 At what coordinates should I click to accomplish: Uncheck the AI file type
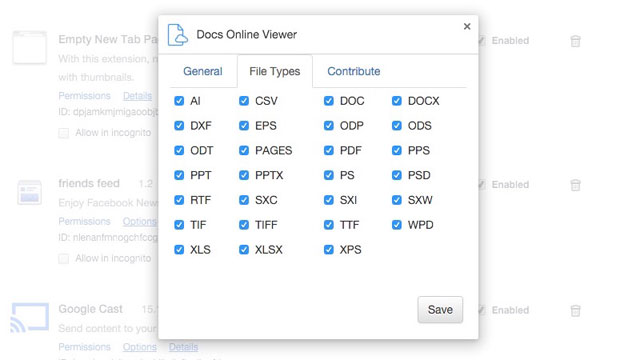(x=179, y=101)
